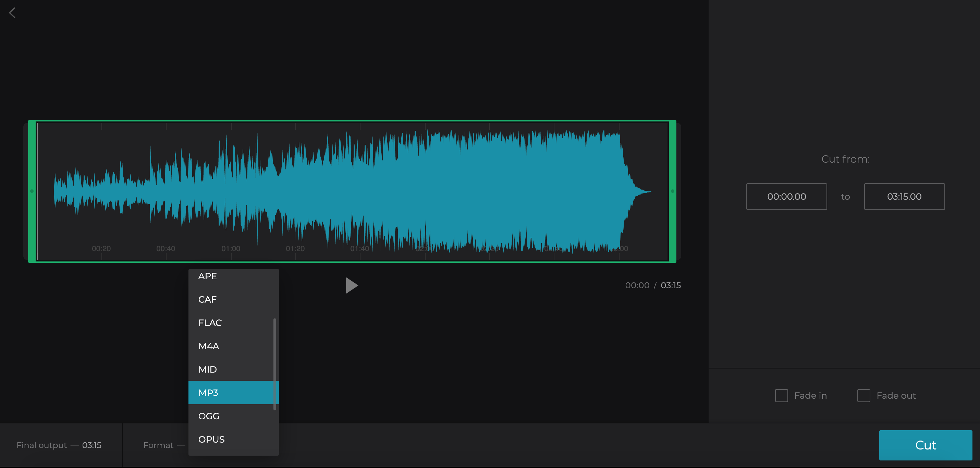Pick the CAF format option
Viewport: 980px width, 468px height.
(207, 299)
